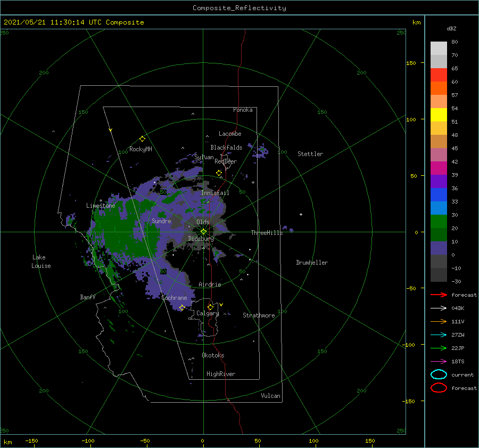479x448 pixels.
Task: Click the ThreeHills label on map
Action: pyautogui.click(x=267, y=233)
